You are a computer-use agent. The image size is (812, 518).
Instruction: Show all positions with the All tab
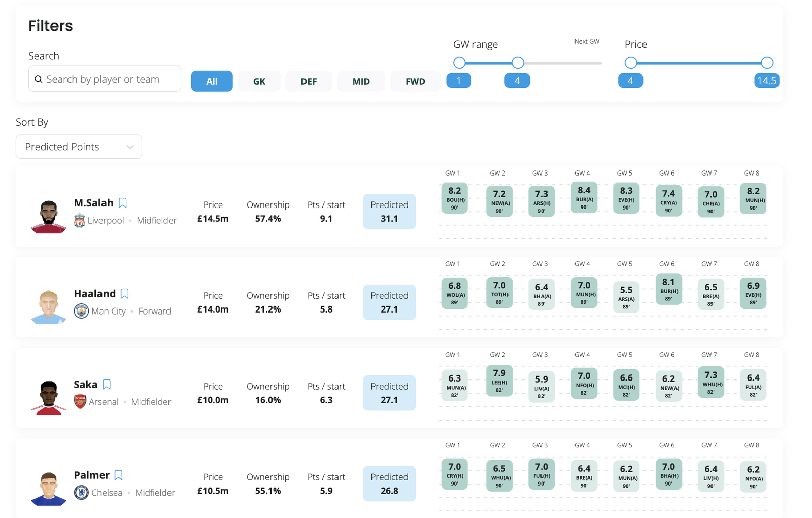click(x=212, y=81)
